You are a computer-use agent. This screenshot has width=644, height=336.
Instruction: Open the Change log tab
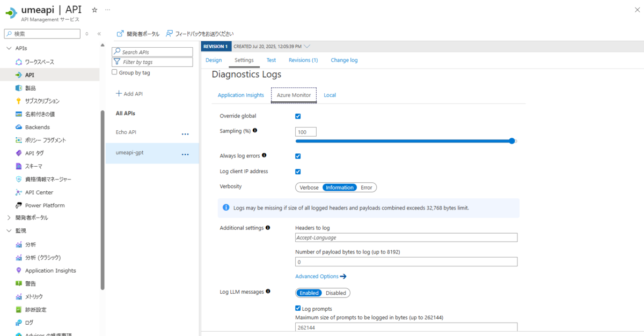pos(344,60)
